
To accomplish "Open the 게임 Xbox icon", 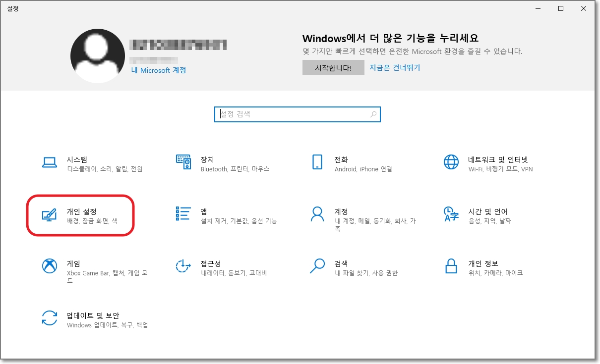I will [x=50, y=266].
